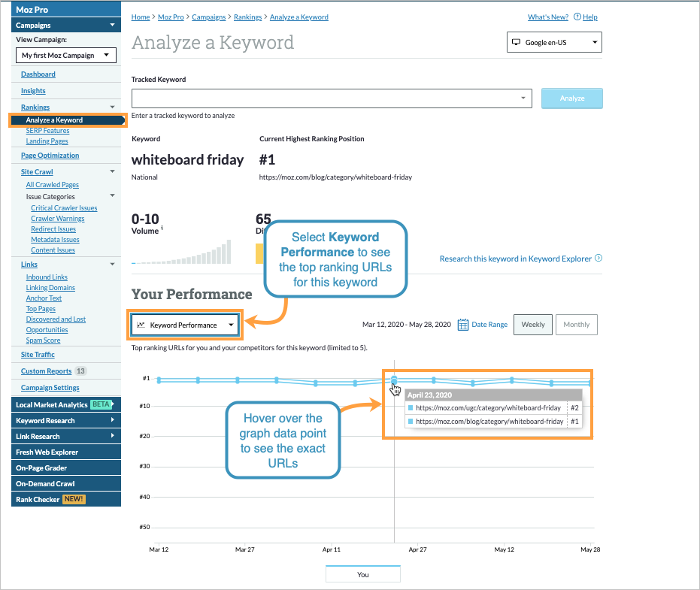The width and height of the screenshot is (700, 590).
Task: Select the Monthly view toggle
Action: click(x=577, y=325)
